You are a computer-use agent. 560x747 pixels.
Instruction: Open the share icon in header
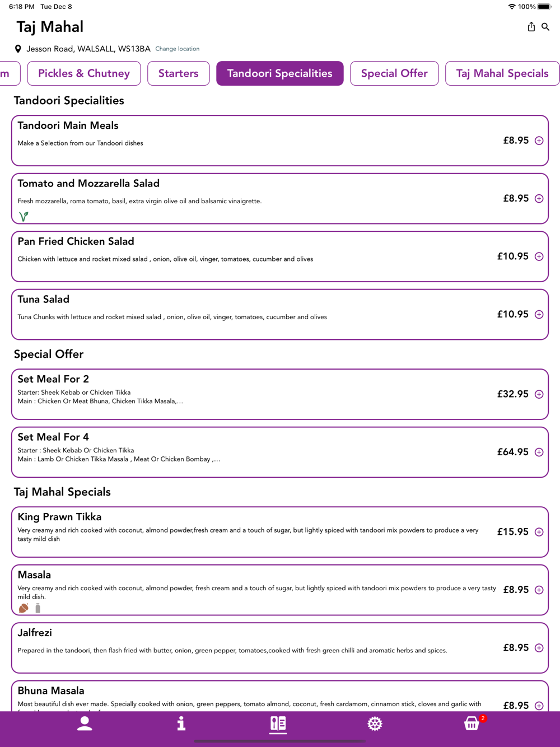(x=531, y=27)
